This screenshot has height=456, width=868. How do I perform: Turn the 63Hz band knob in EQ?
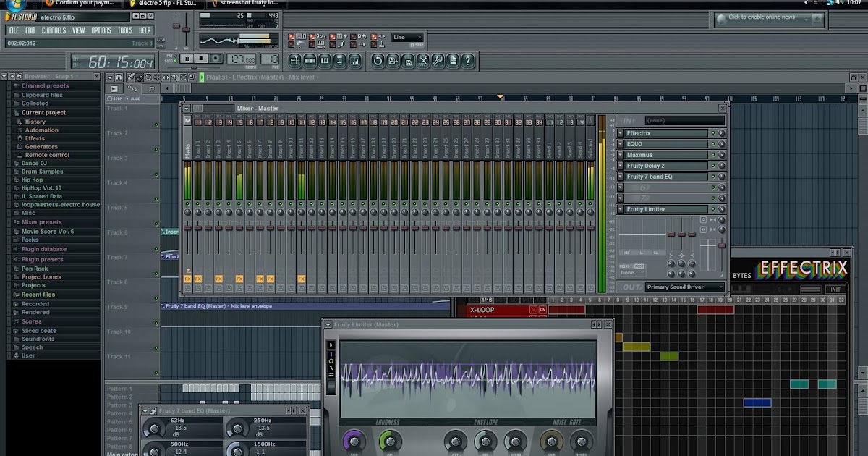coord(153,428)
